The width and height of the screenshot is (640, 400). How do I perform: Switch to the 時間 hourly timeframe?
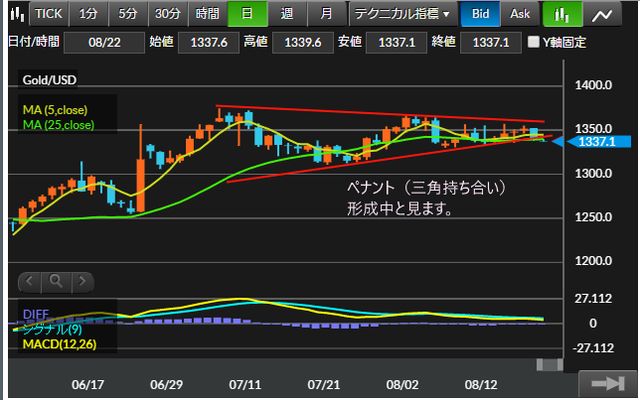[x=207, y=14]
